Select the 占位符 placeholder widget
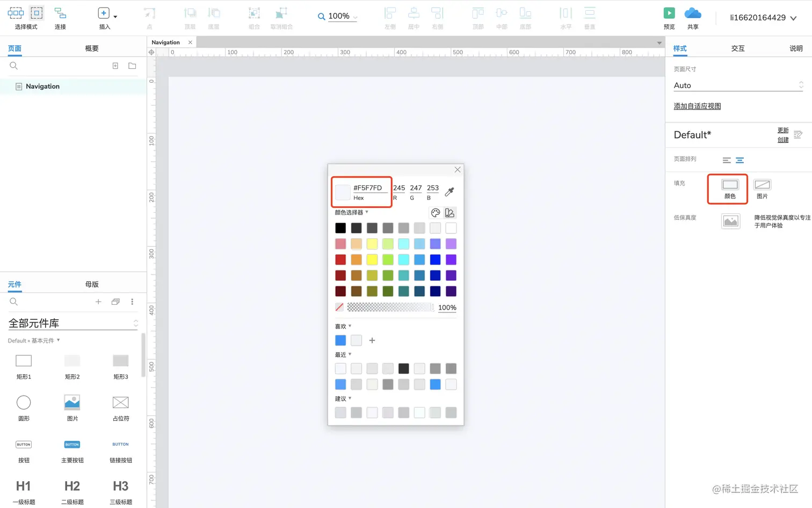Screen dimensions: 812x508 point(121,408)
